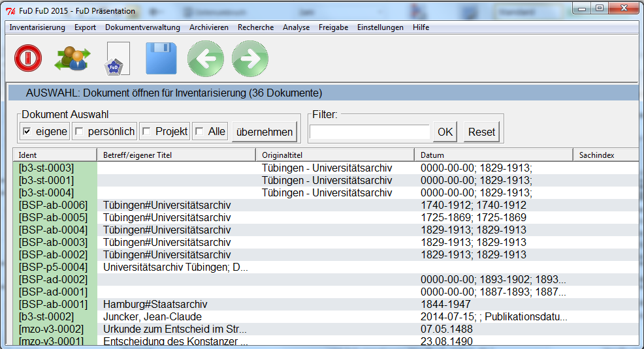Sort by the Datum column header
This screenshot has width=644, height=349.
[494, 155]
